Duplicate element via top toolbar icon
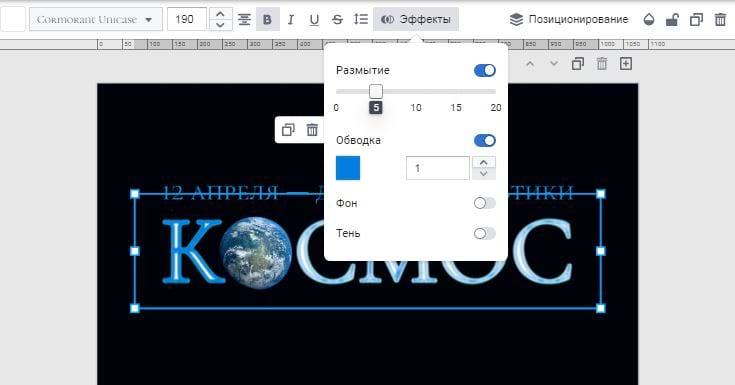The height and width of the screenshot is (385, 735). coord(697,19)
